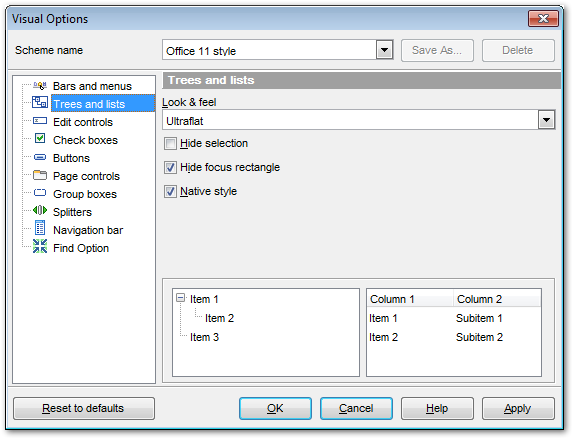Enable the Hide selection checkbox
The height and width of the screenshot is (439, 573).
(x=170, y=144)
